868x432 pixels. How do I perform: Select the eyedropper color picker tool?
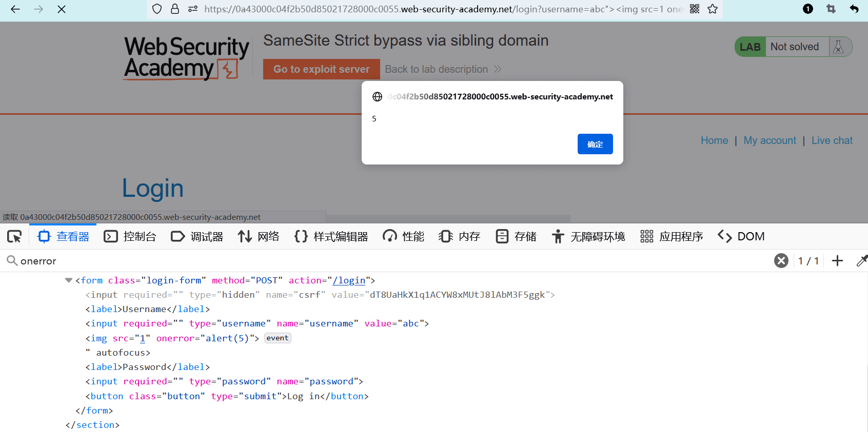pyautogui.click(x=861, y=261)
